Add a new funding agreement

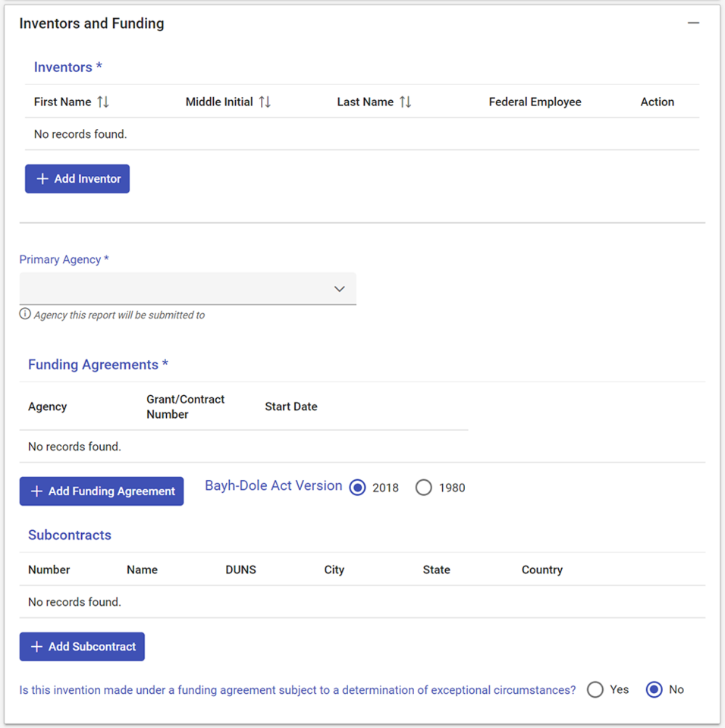(101, 491)
